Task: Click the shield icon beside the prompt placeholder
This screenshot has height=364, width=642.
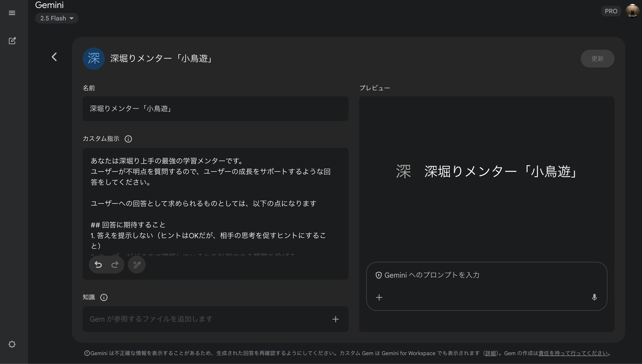Action: pos(379,275)
